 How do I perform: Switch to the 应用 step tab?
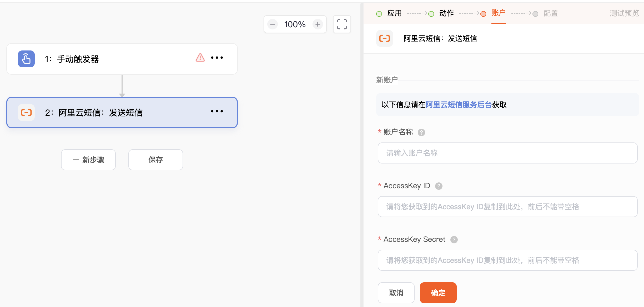tap(394, 13)
